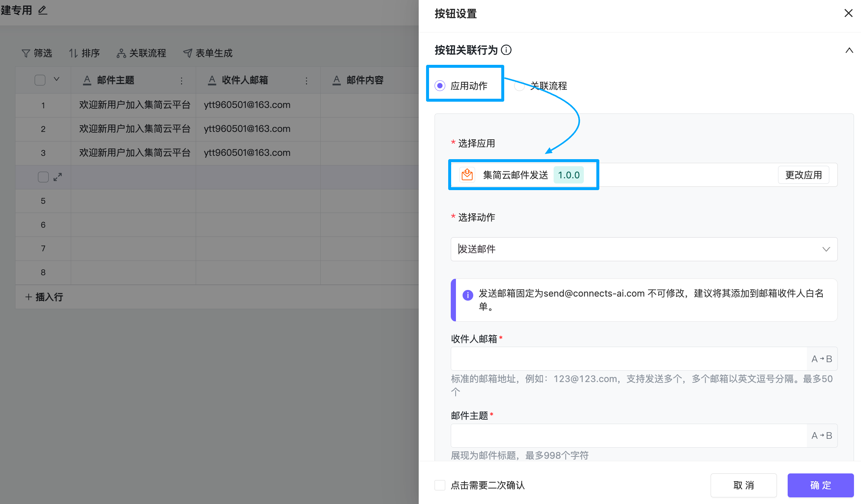Open the 邮件主题 column options menu
This screenshot has height=504, width=861.
tap(181, 81)
